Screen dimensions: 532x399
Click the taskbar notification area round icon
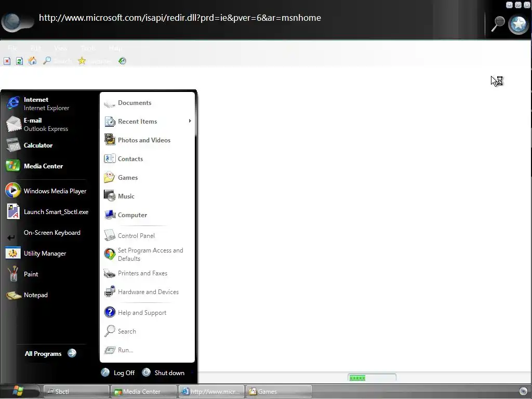click(x=524, y=392)
